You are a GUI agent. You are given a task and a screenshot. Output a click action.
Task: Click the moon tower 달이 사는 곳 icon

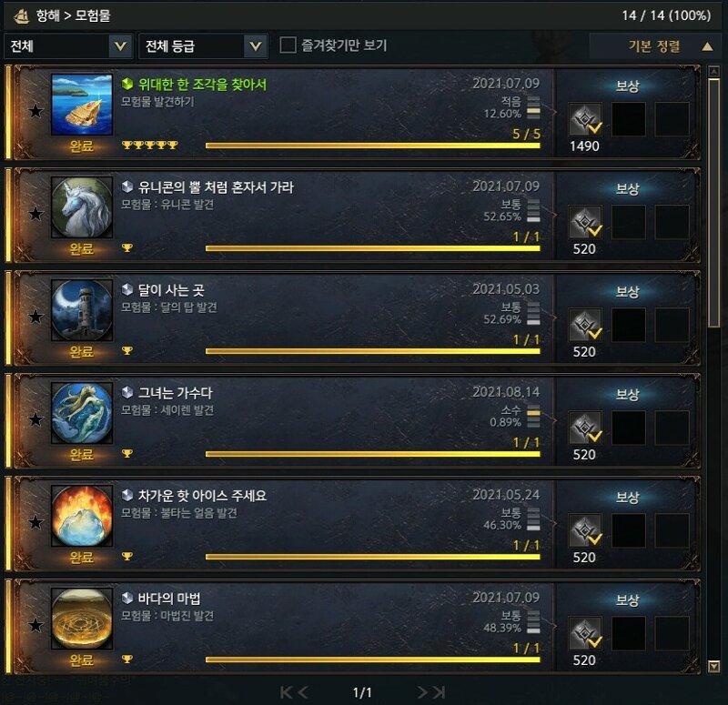[82, 310]
